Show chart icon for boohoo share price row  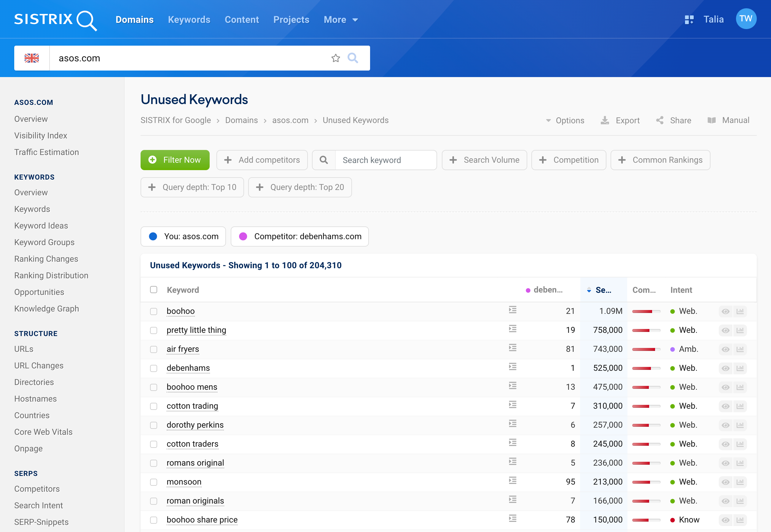(x=740, y=520)
